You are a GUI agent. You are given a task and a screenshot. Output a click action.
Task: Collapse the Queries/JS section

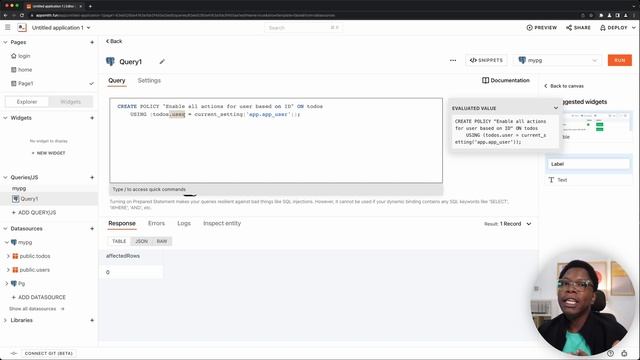(x=5, y=178)
